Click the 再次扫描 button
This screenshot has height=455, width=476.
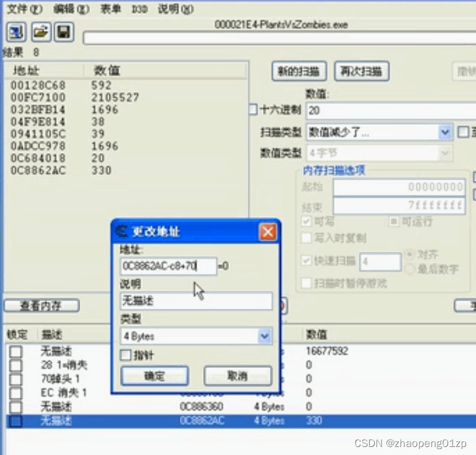362,72
